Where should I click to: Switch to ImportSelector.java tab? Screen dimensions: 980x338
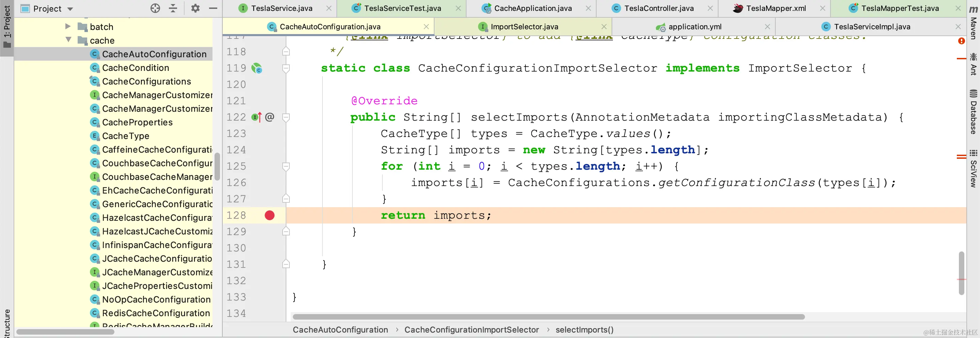click(x=524, y=27)
